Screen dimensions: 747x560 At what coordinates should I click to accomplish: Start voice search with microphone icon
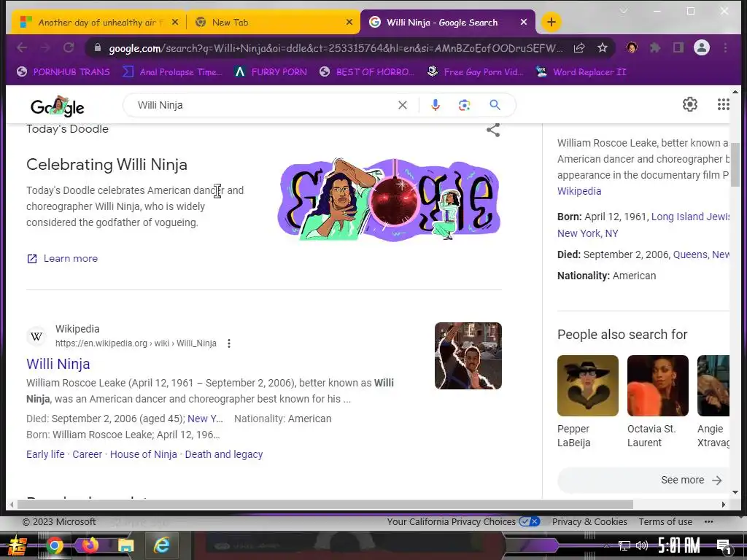coord(435,105)
